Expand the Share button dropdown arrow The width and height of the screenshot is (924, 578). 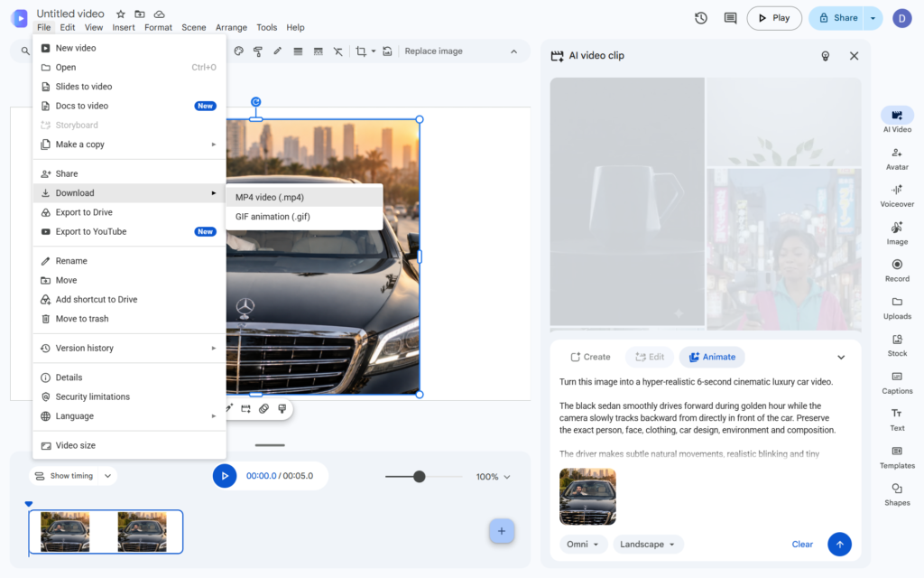pos(873,18)
